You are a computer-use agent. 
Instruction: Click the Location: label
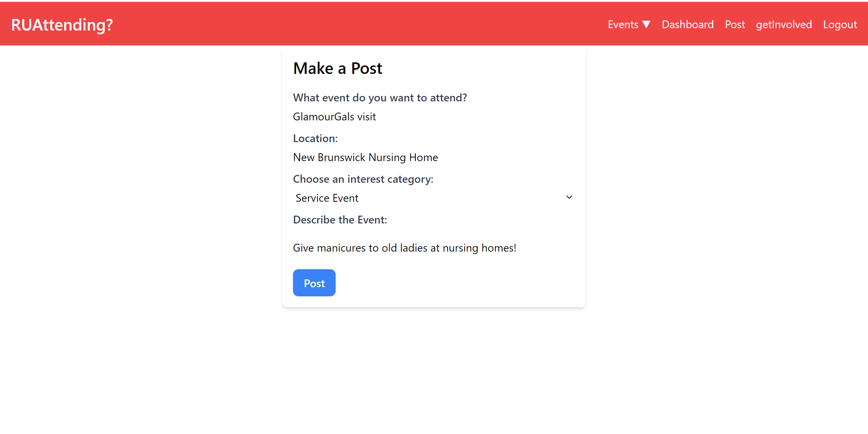click(315, 138)
